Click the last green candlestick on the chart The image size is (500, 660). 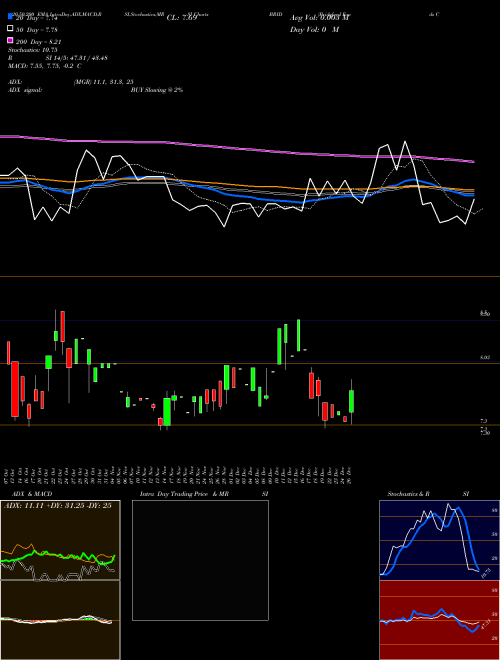351,401
